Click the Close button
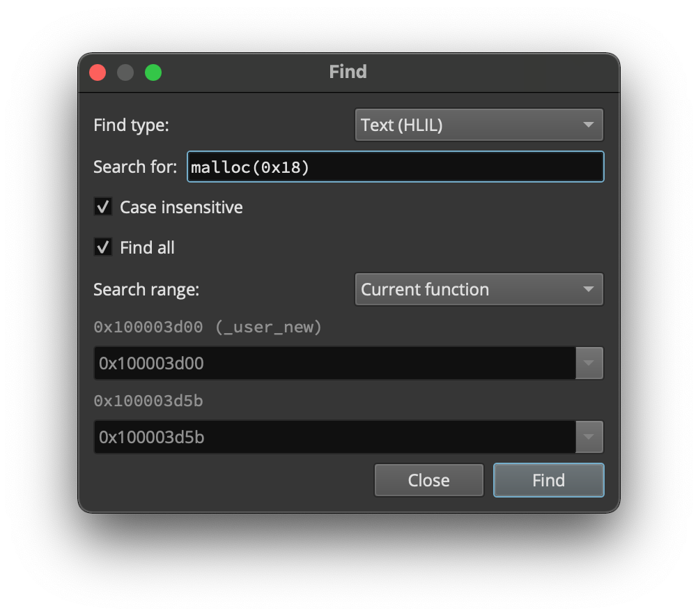698x616 pixels. coord(428,480)
